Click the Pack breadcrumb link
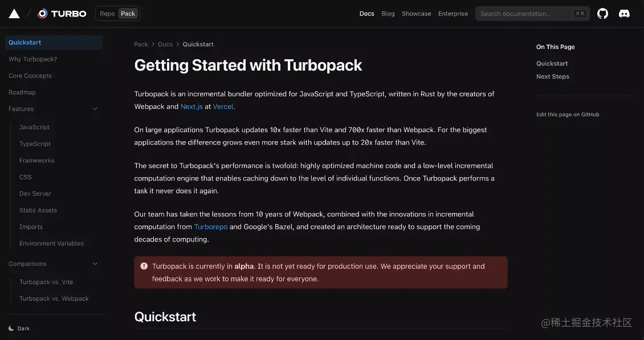Viewport: 644px width, 340px height. pos(141,44)
